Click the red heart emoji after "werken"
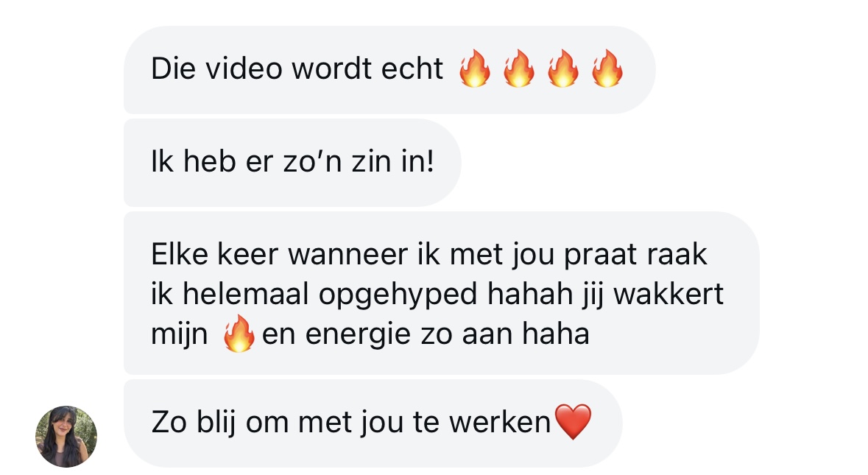The width and height of the screenshot is (868, 475). click(x=574, y=422)
